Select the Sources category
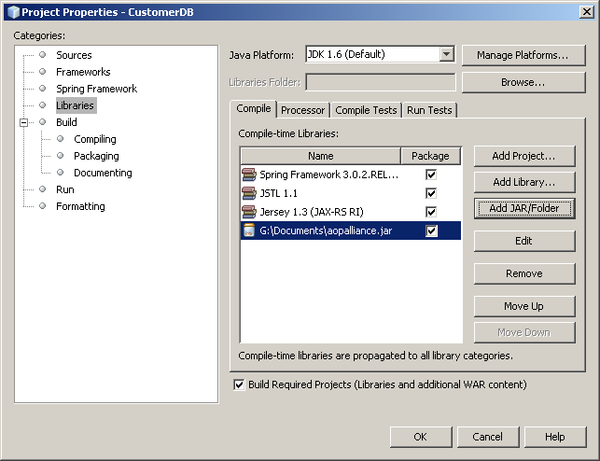This screenshot has height=461, width=600. 74,55
